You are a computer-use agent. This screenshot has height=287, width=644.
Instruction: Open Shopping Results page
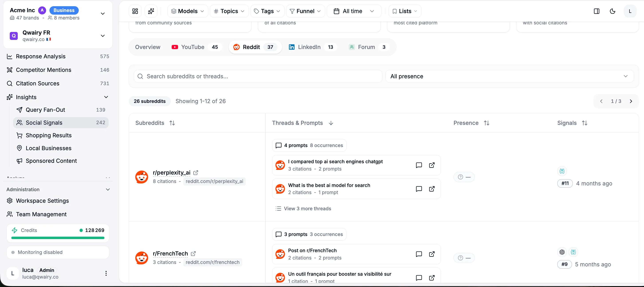pyautogui.click(x=61, y=136)
